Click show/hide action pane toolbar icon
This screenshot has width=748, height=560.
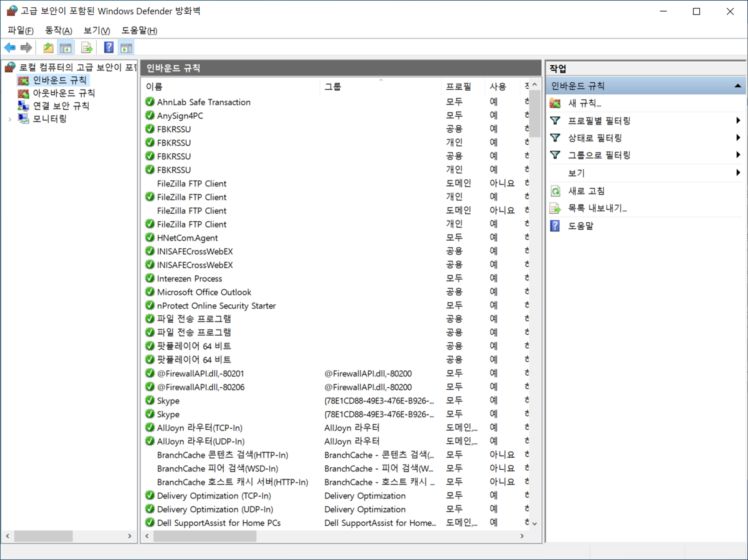tap(127, 48)
